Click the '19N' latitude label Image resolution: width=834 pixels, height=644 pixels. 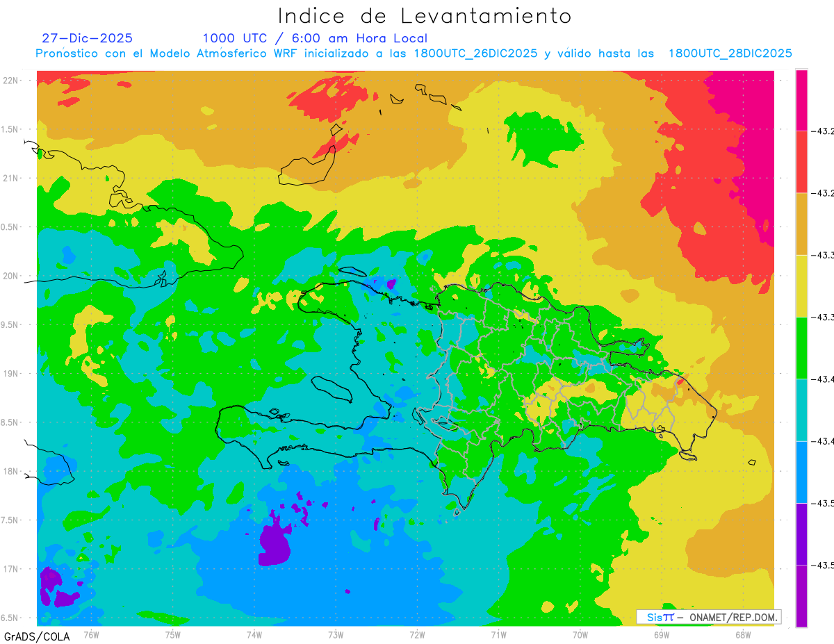click(12, 374)
